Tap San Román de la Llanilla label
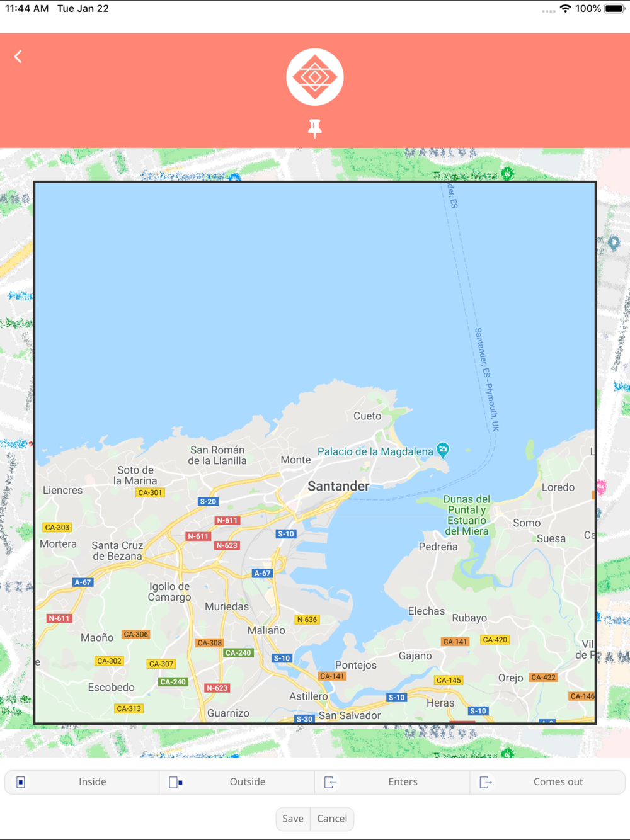This screenshot has width=630, height=840. pyautogui.click(x=217, y=455)
